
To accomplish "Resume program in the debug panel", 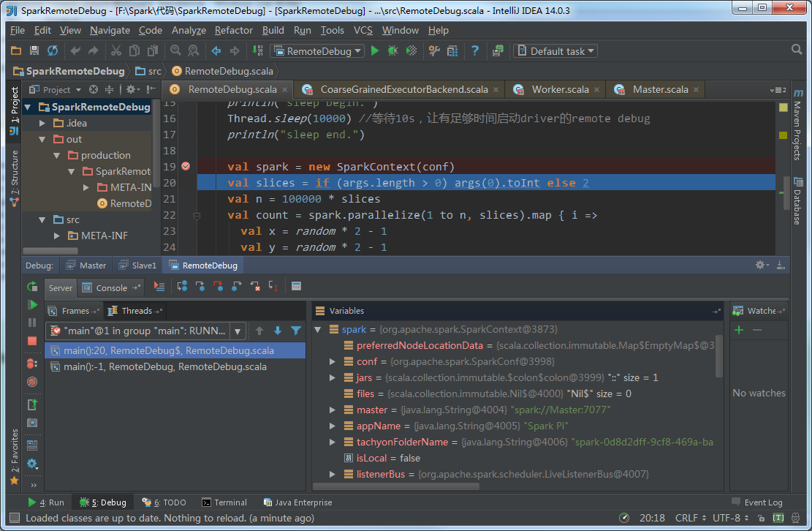I will click(x=32, y=304).
